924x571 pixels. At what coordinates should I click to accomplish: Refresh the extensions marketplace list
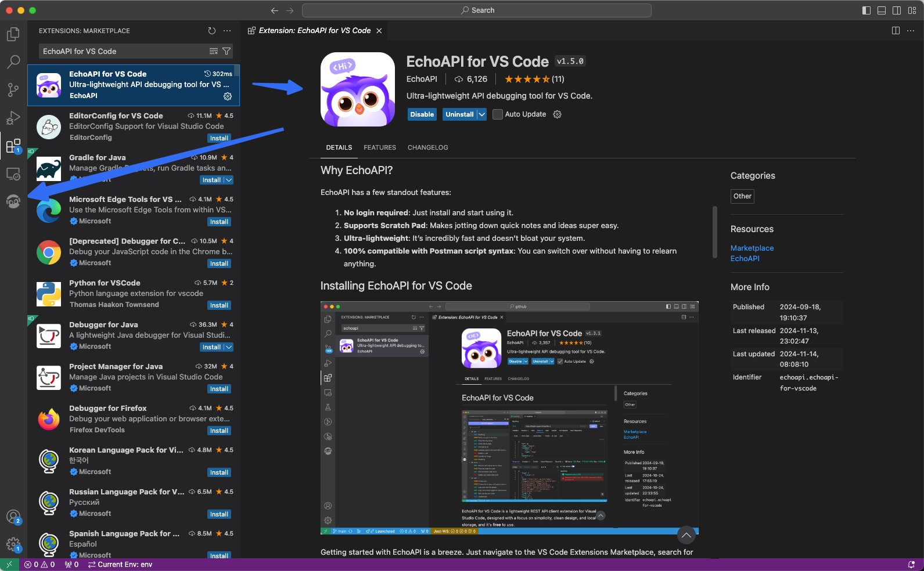(x=212, y=31)
